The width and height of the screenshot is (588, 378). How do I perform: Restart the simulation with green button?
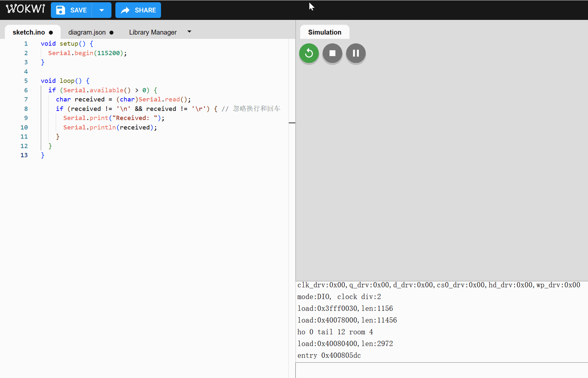click(309, 53)
